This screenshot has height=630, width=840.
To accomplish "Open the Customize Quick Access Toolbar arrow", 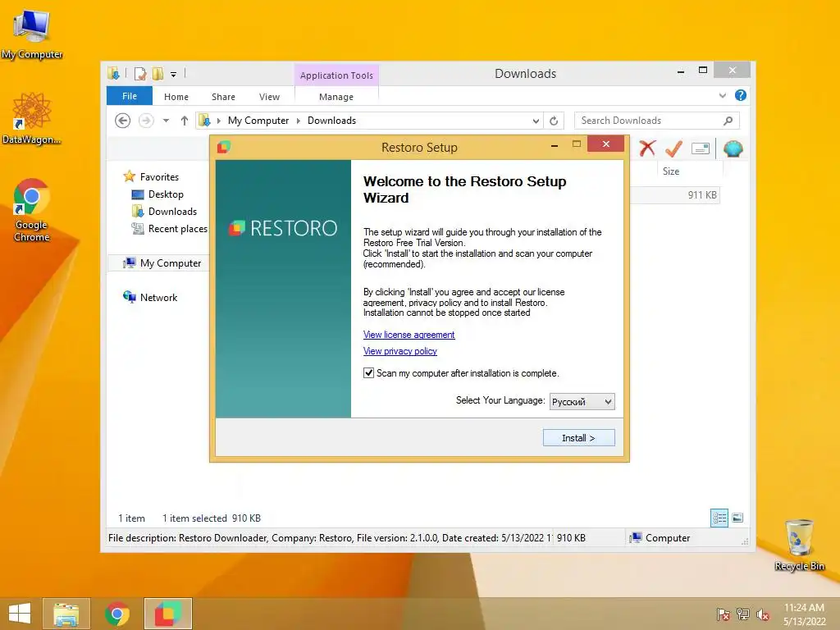I will click(174, 75).
